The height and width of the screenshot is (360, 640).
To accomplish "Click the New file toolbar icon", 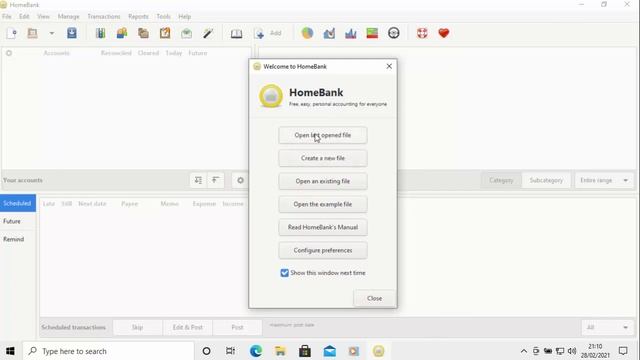I will coord(12,33).
